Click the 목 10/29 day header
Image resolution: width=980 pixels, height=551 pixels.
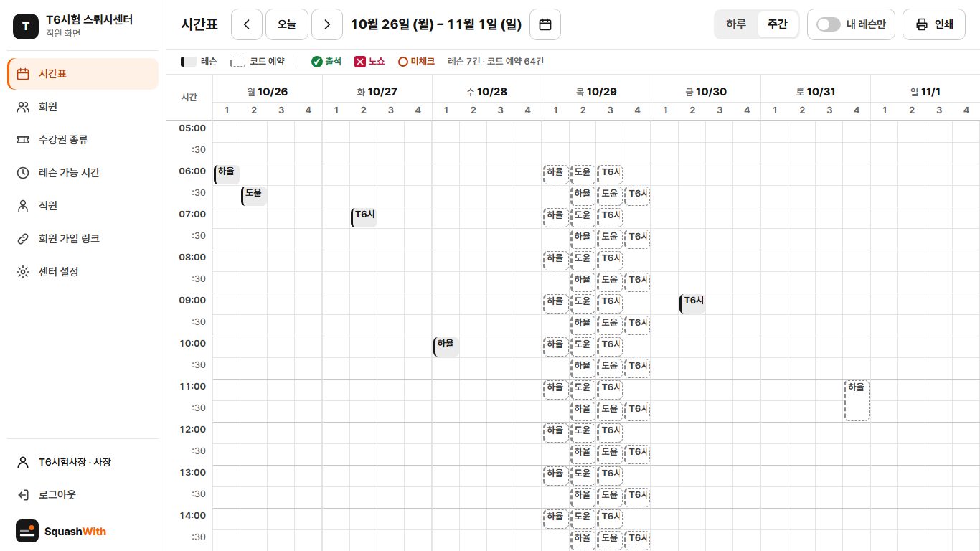(596, 92)
